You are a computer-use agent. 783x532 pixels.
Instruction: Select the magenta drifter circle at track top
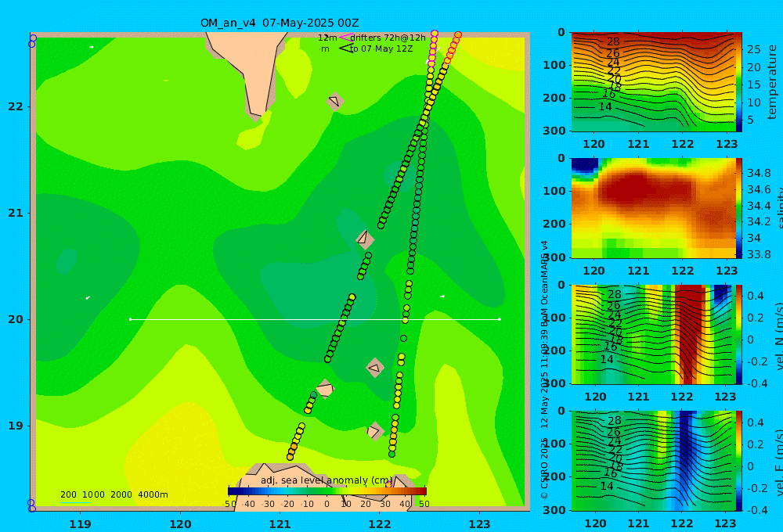coord(435,34)
